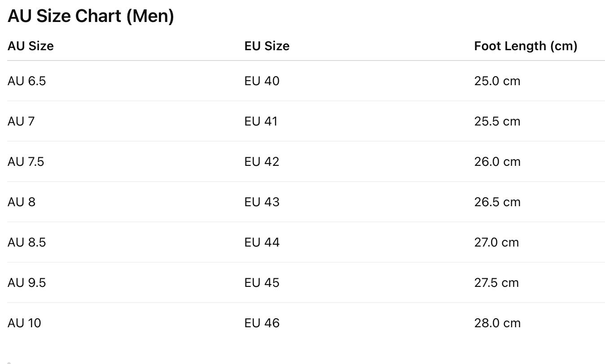Click the "AU 6.5" size cell
Viewport: 605px width, 364px height.
click(x=27, y=81)
